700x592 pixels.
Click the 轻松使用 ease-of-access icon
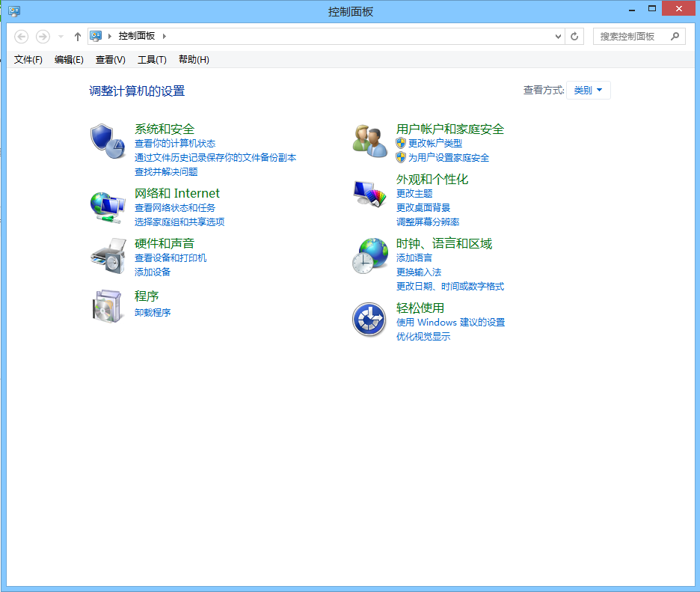pos(369,319)
